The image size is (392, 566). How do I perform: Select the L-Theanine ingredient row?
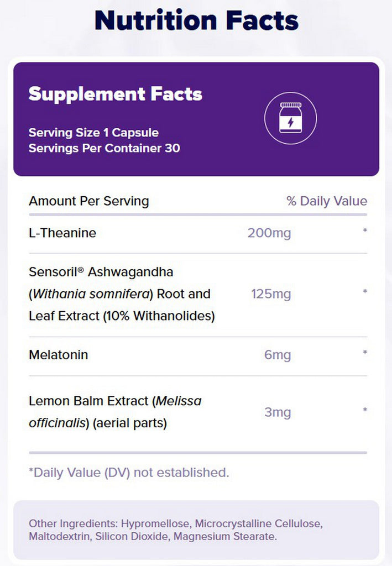pyautogui.click(x=198, y=233)
